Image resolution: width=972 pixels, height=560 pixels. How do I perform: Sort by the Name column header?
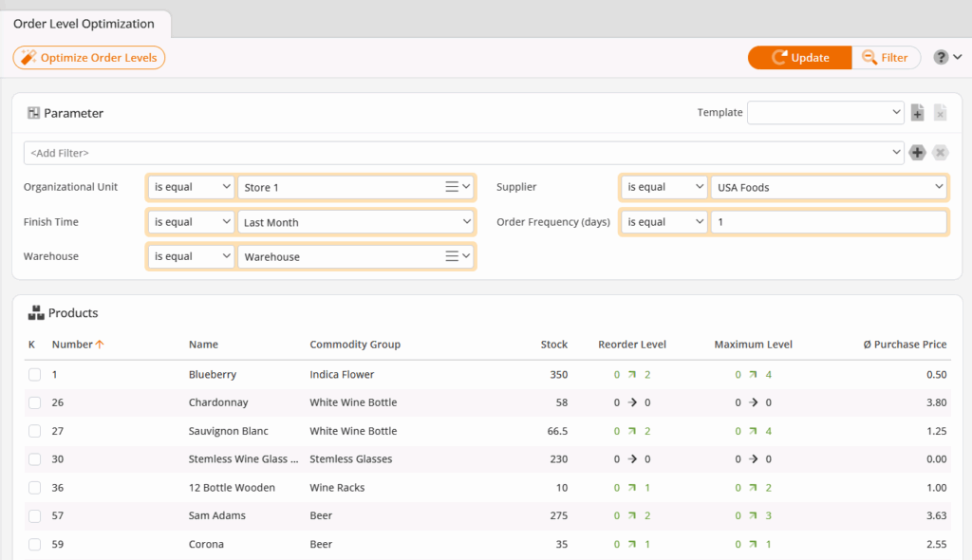(203, 345)
